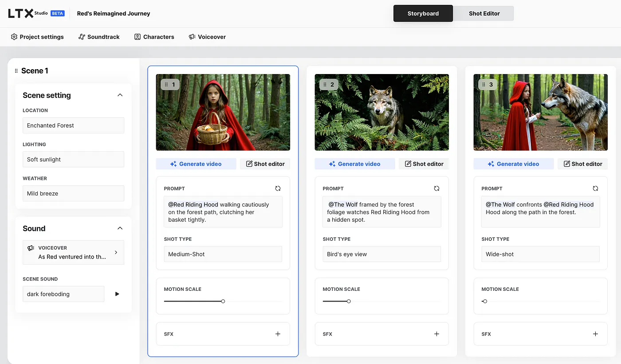Collapse the Sound panel

pos(120,228)
